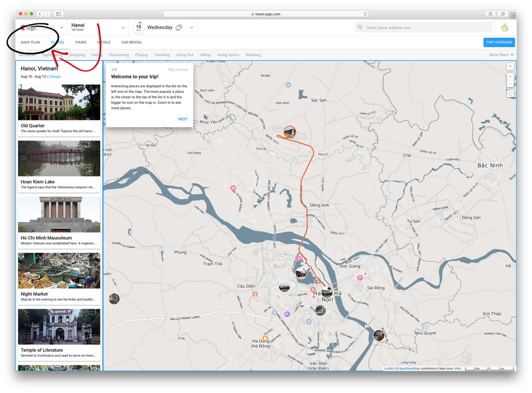Change the trip dates via Change link
This screenshot has height=393, width=532.
(x=54, y=77)
